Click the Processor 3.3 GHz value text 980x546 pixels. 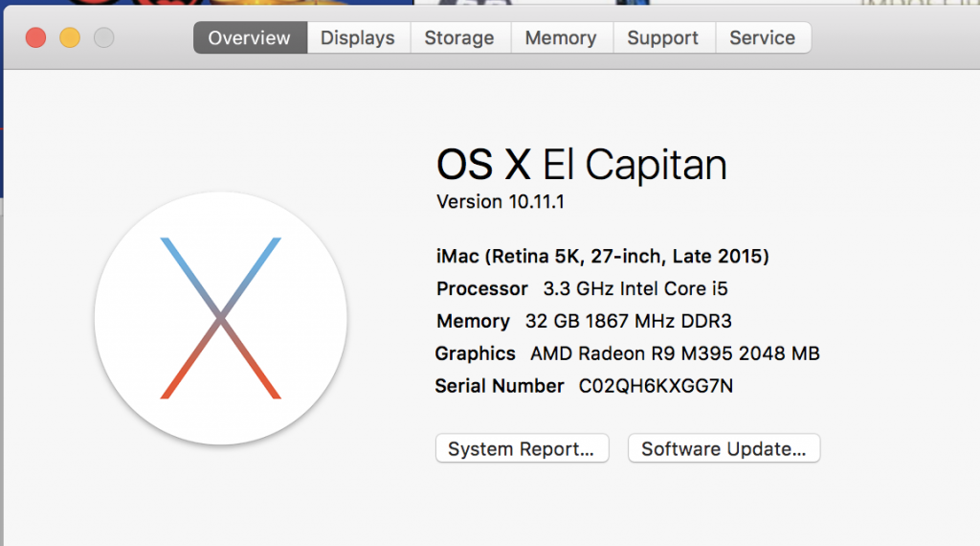coord(635,289)
